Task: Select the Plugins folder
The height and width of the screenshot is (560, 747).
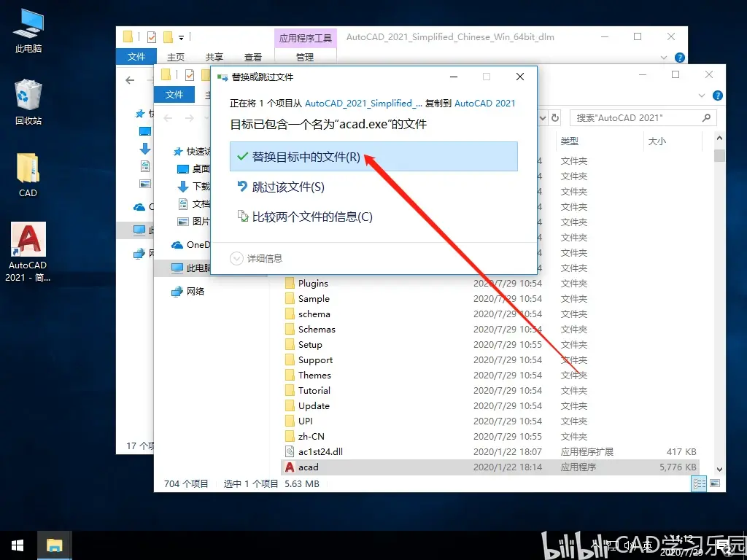Action: pos(313,284)
